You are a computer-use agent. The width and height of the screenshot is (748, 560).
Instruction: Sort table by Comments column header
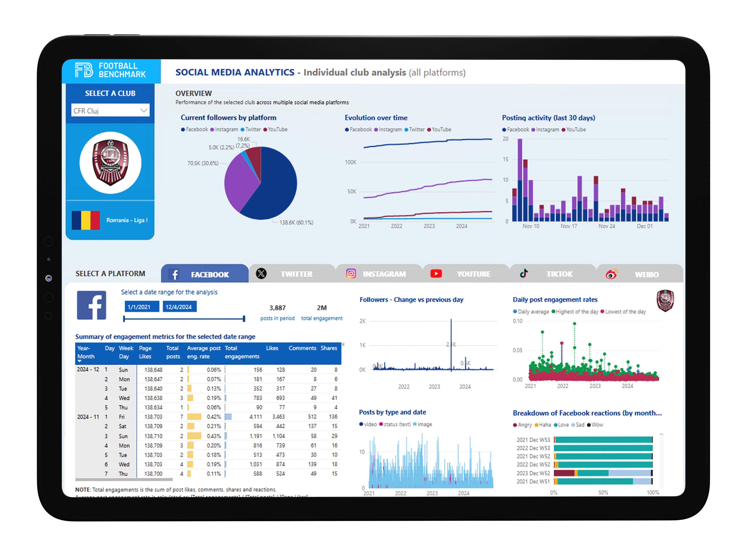(302, 348)
